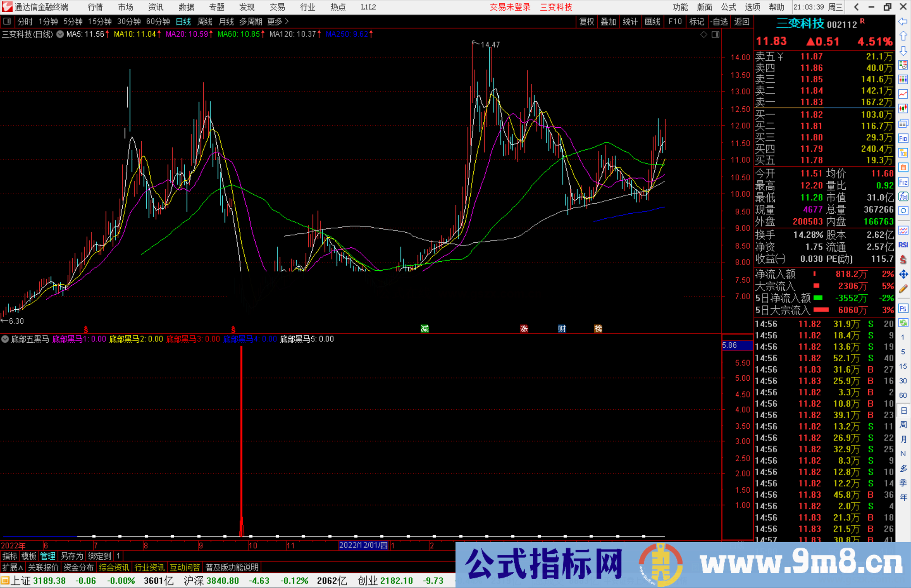Toggle the diamond marker at chart top right
This screenshot has width=911, height=588.
click(703, 35)
